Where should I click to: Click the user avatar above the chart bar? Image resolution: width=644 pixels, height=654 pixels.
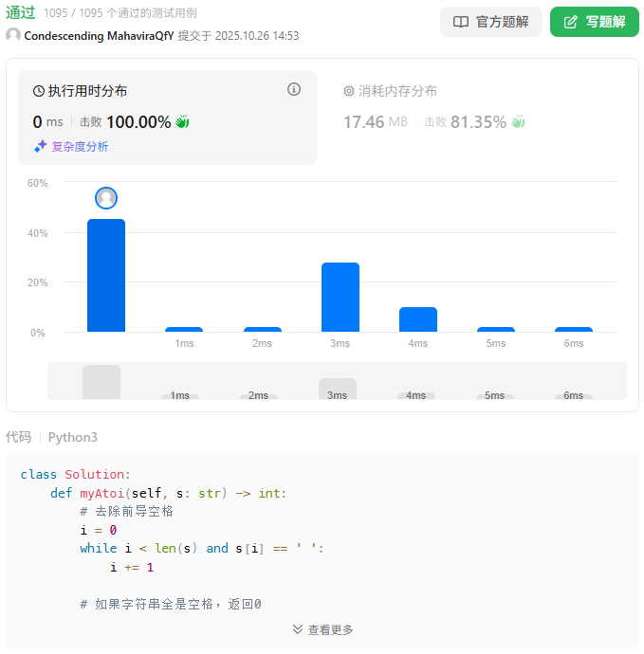click(106, 198)
